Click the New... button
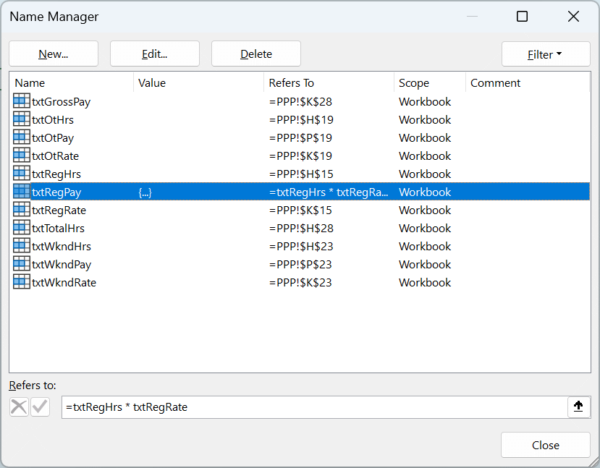 pos(53,54)
